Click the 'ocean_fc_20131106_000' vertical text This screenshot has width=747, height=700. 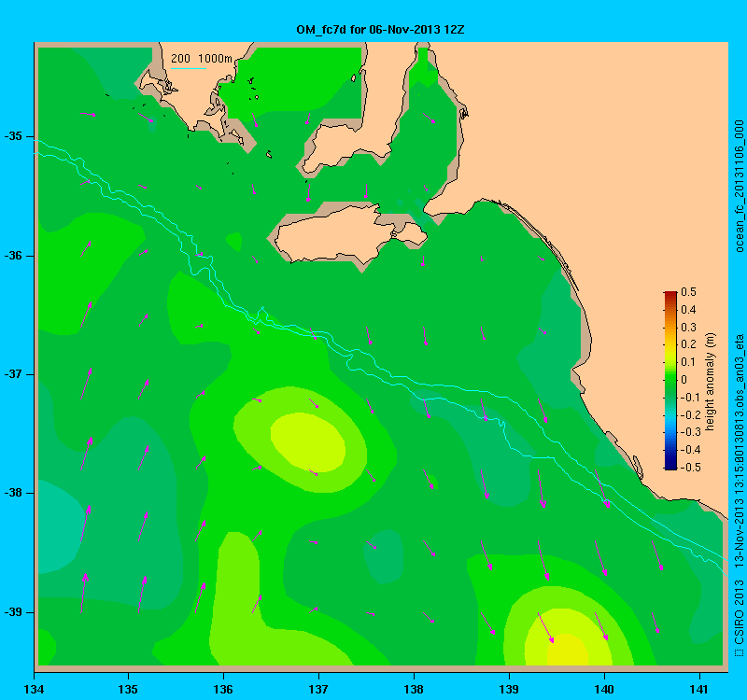click(x=739, y=186)
